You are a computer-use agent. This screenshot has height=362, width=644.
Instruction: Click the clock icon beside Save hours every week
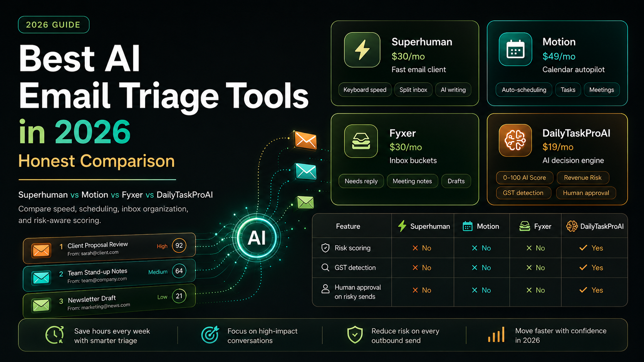pos(55,335)
